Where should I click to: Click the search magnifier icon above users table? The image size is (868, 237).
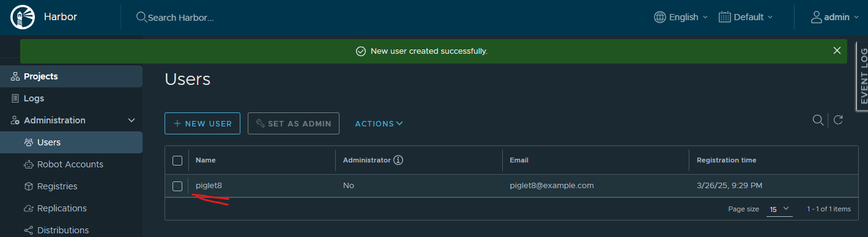(817, 120)
